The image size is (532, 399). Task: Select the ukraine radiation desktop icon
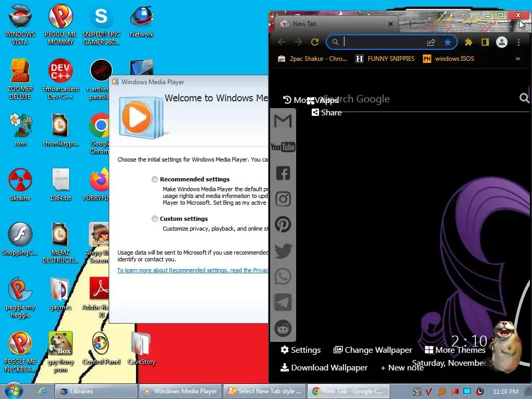pyautogui.click(x=20, y=184)
